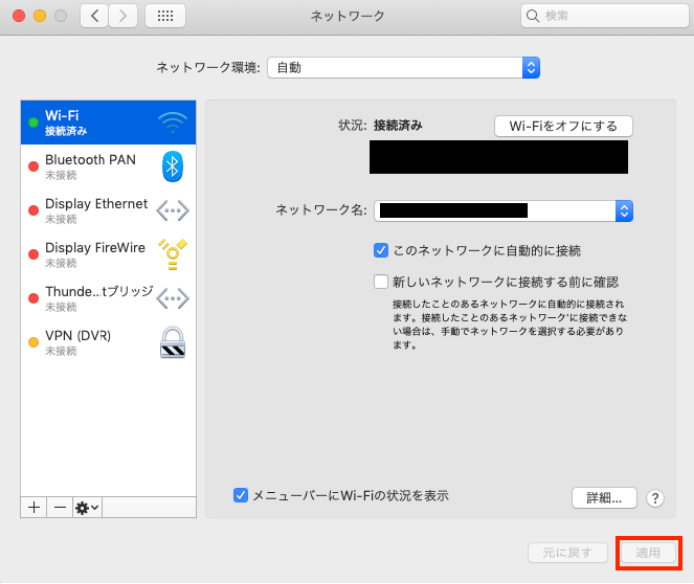Click the magnifier icon in the search field
The height and width of the screenshot is (584, 694).
(532, 16)
